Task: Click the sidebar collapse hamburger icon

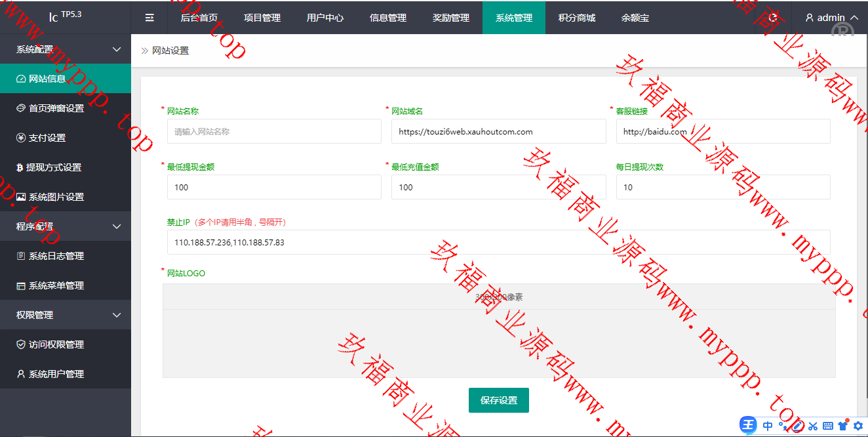Action: (x=149, y=18)
